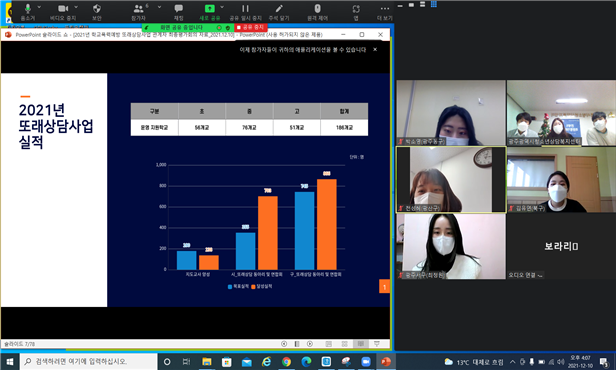
Task: Click the Windows taskbar search box
Action: pos(88,361)
